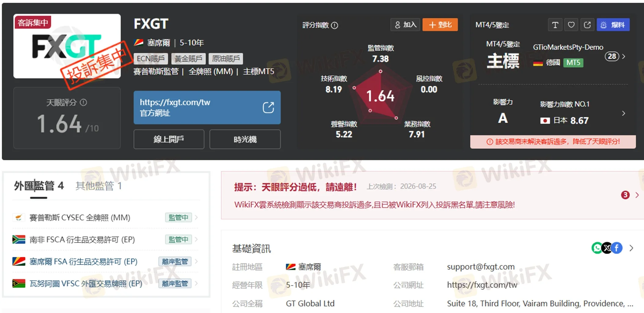Click the Japan flag icon
The width and height of the screenshot is (644, 313).
(545, 121)
